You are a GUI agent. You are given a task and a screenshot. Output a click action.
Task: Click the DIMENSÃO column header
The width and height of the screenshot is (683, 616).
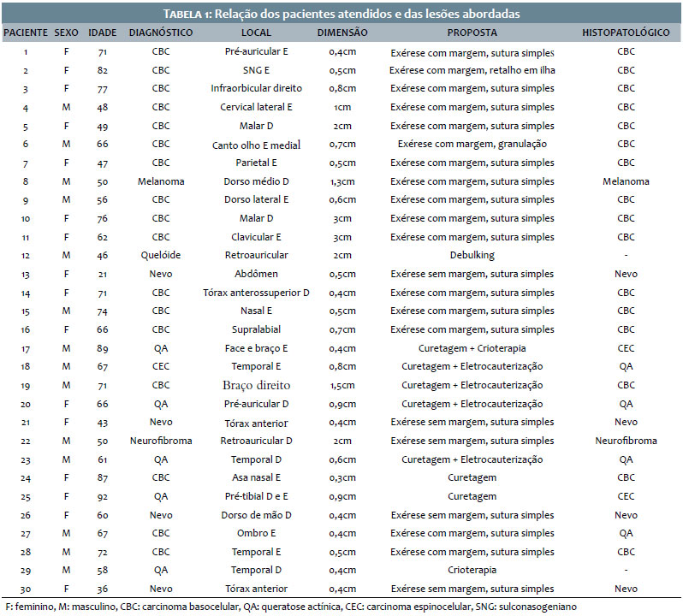click(x=342, y=33)
